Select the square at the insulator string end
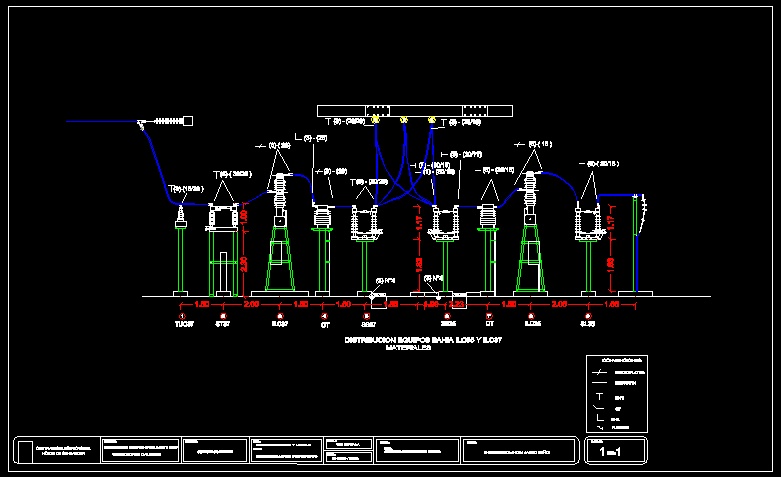This screenshot has height=477, width=781. click(188, 121)
